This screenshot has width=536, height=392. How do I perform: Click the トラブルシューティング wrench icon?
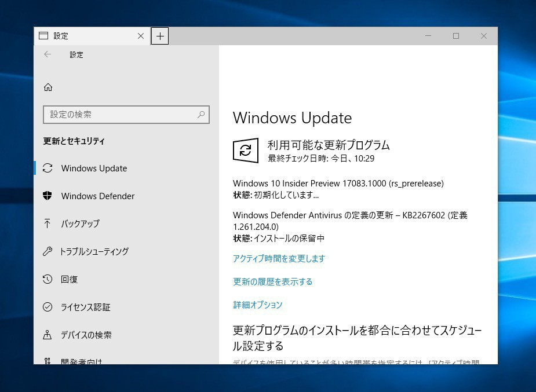click(x=48, y=251)
